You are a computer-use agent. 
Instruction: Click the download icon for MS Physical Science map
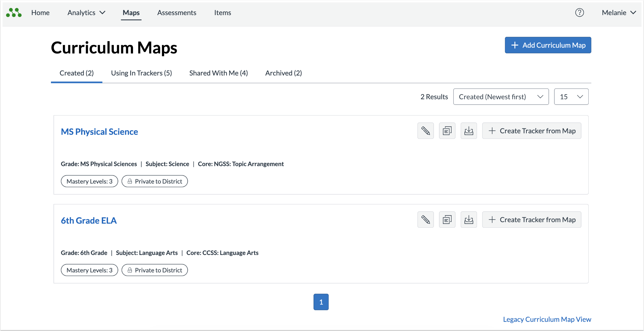tap(469, 131)
